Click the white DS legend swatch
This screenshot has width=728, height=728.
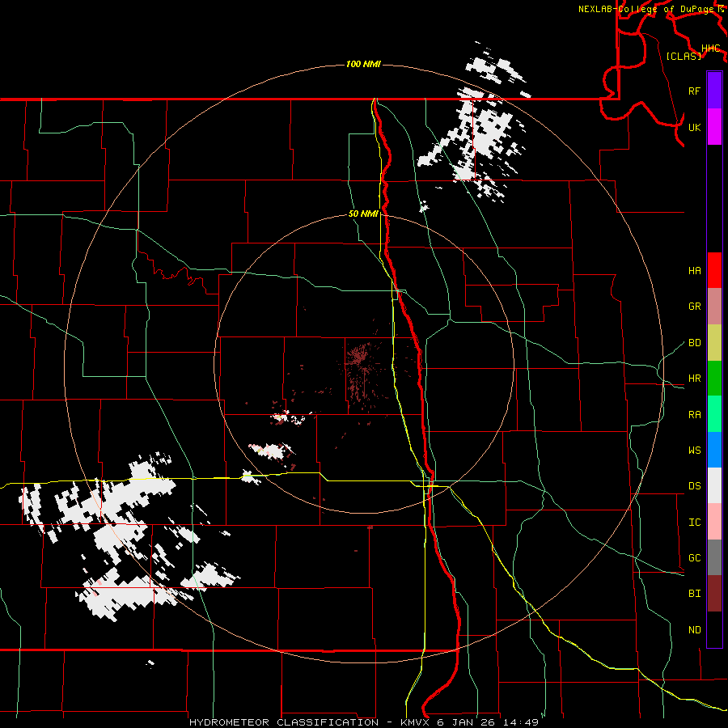point(714,485)
